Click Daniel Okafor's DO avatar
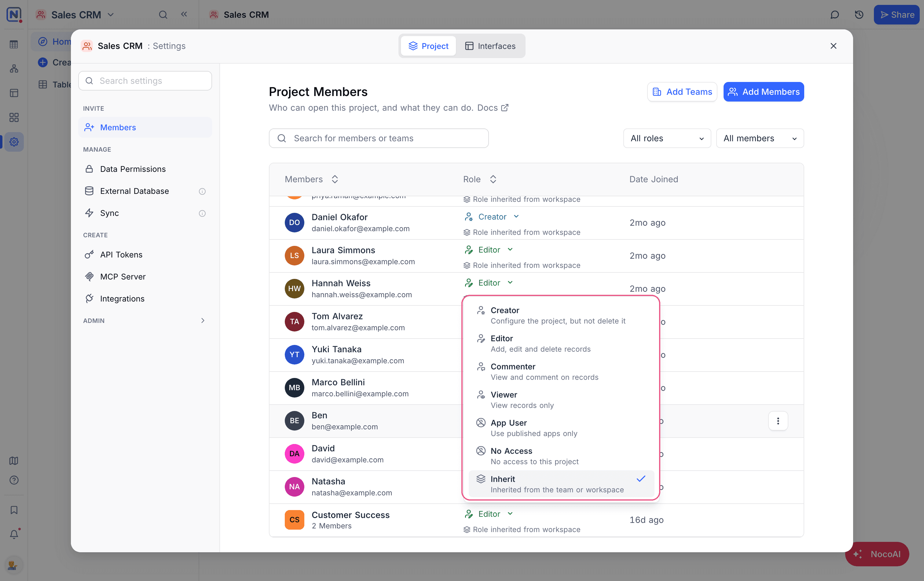The image size is (924, 581). point(294,222)
